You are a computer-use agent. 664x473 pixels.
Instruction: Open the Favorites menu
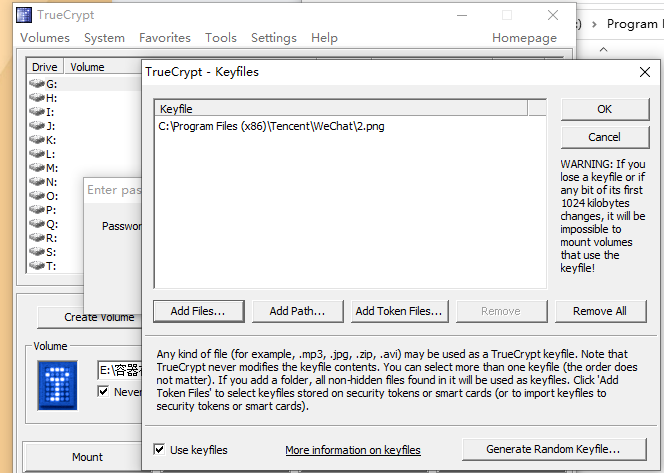[165, 38]
